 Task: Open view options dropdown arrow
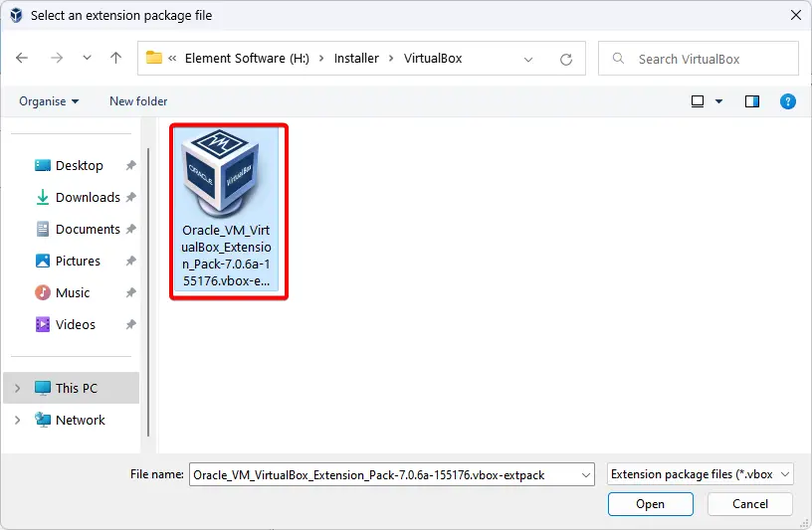718,101
